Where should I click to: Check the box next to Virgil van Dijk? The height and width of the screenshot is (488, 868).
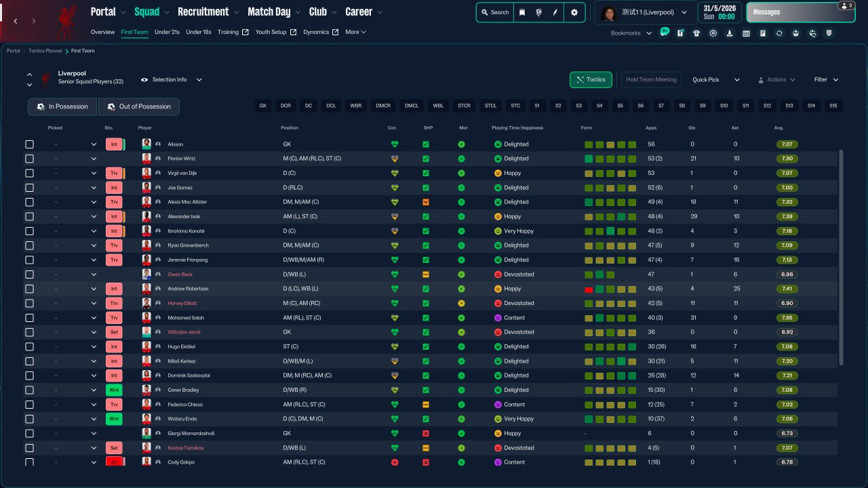29,174
